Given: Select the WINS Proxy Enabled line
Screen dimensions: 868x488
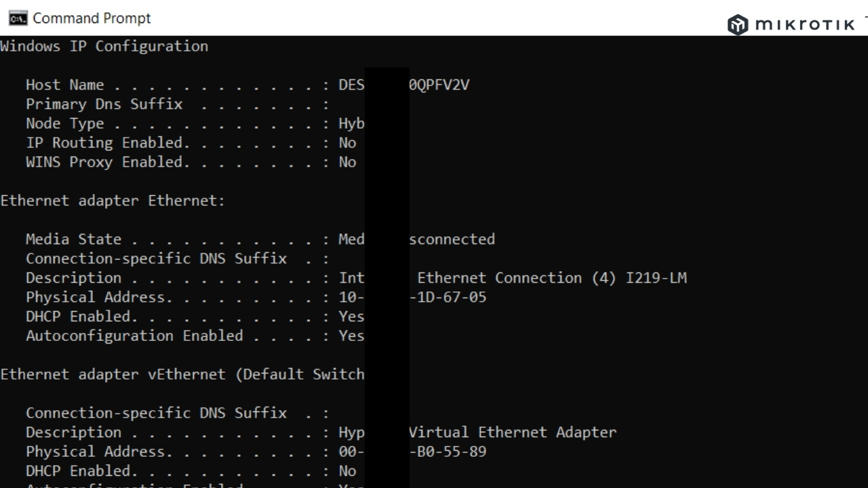Looking at the screenshot, I should pyautogui.click(x=190, y=162).
